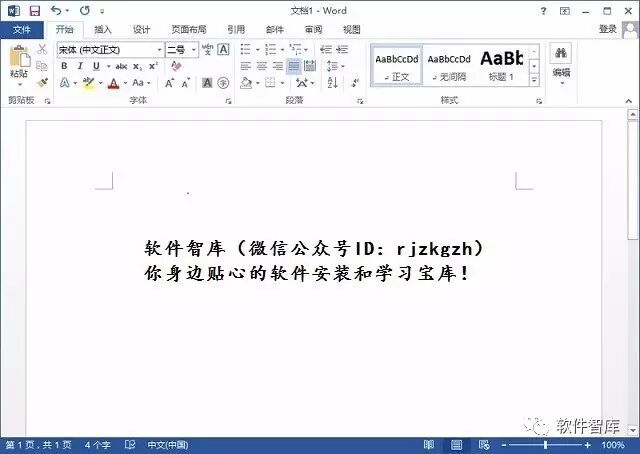Click the Copy icon
Screen dimensions: 640x454
coord(42,65)
